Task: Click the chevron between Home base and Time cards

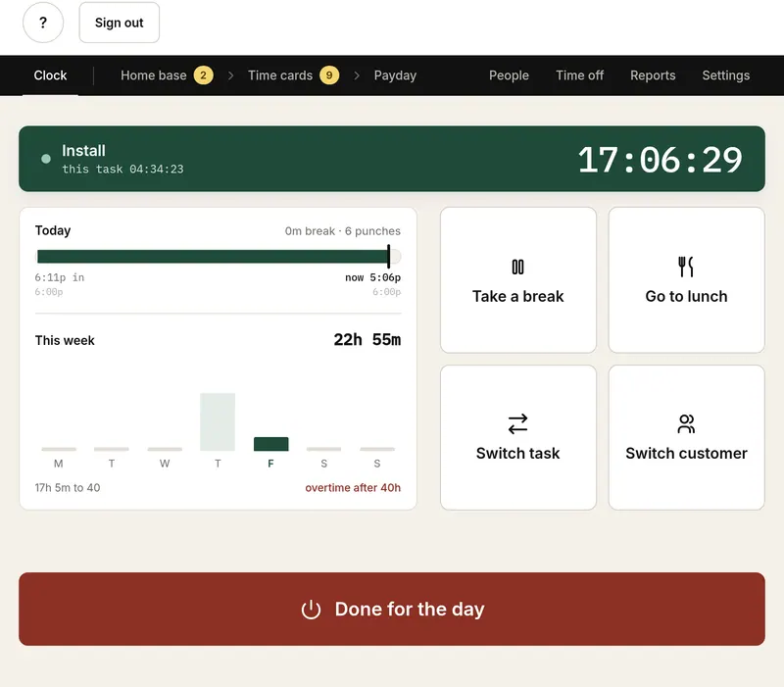Action: coord(230,75)
